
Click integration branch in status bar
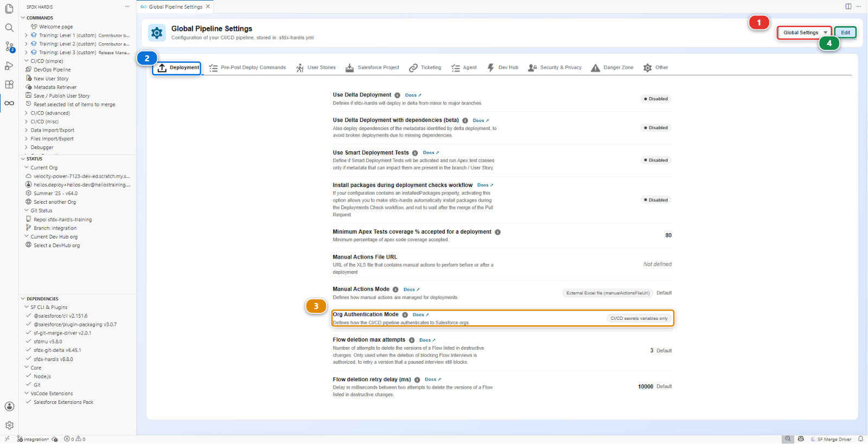pos(33,439)
